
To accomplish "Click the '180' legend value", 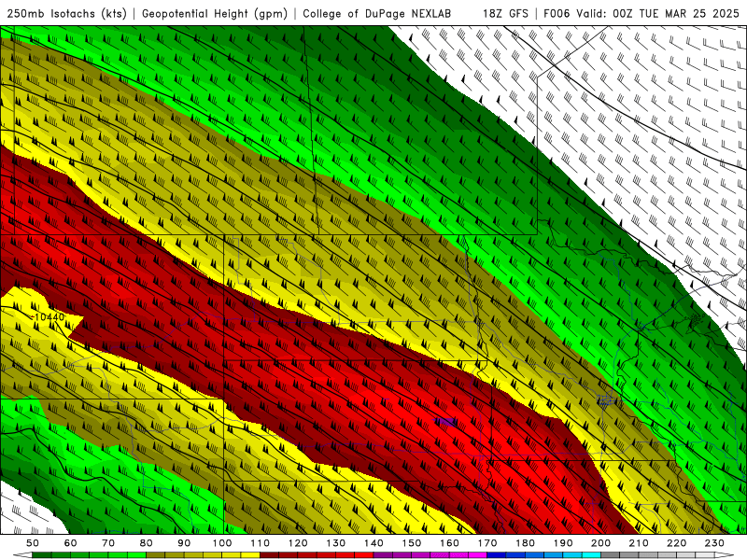I will (x=525, y=543).
